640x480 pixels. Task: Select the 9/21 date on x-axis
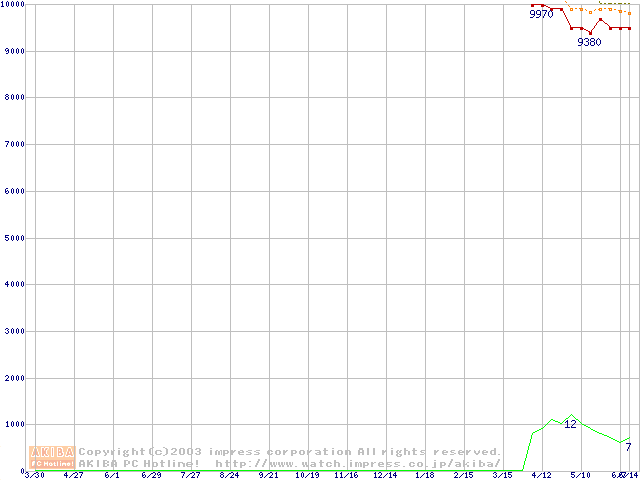[x=268, y=476]
